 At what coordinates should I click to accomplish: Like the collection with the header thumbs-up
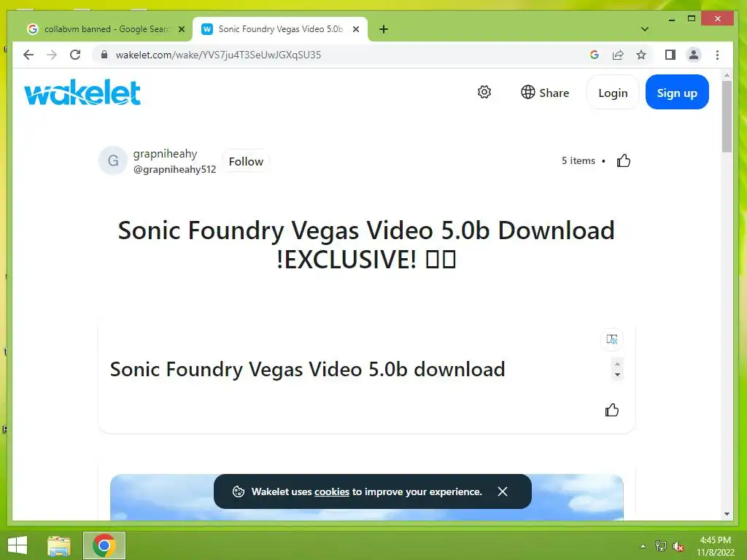pos(623,160)
